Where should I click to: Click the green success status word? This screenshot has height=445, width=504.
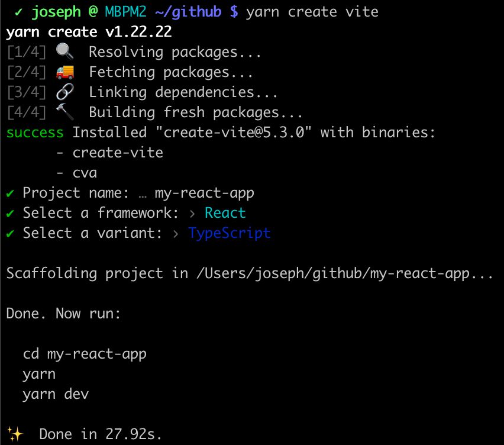(35, 133)
